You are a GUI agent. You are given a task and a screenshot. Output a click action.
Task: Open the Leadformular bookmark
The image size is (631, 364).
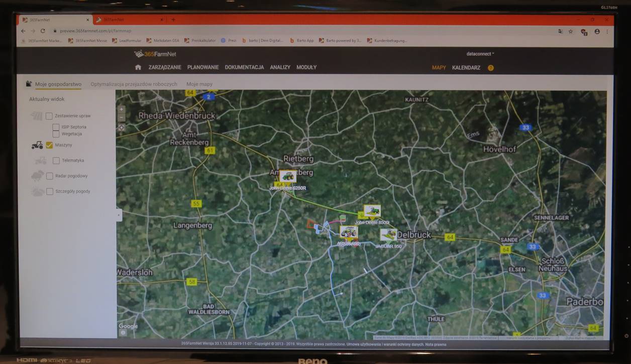tap(127, 41)
